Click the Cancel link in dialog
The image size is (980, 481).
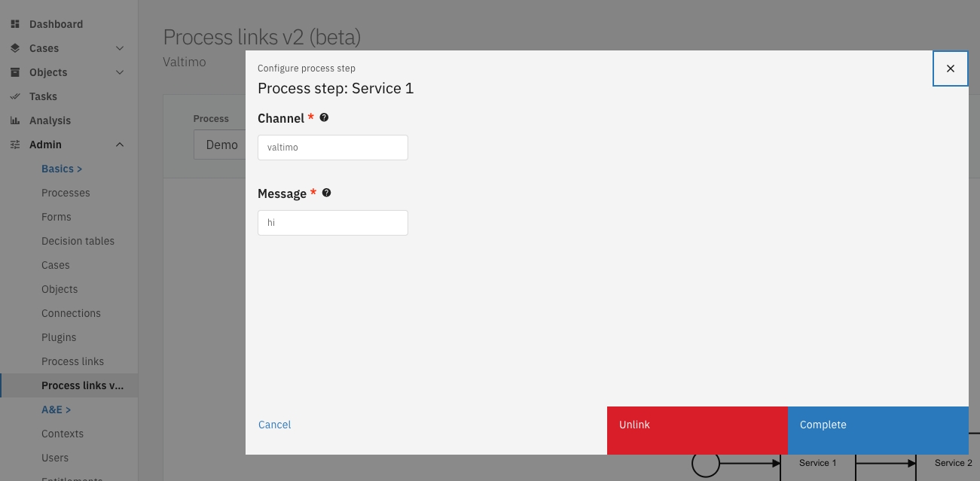click(274, 425)
